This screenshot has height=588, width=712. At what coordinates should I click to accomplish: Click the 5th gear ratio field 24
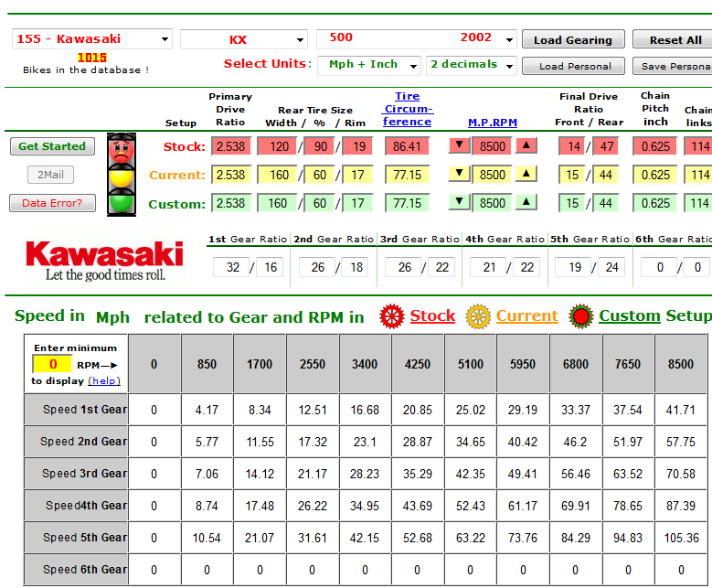[x=611, y=267]
